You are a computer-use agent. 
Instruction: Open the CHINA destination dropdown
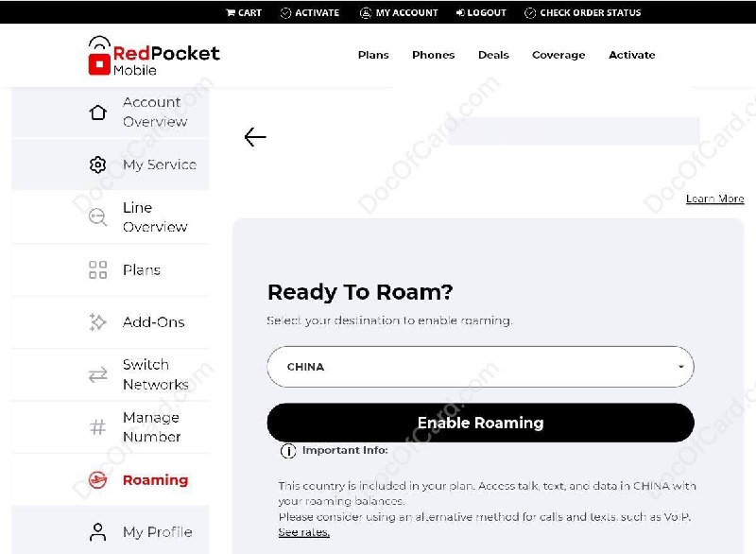[x=480, y=366]
